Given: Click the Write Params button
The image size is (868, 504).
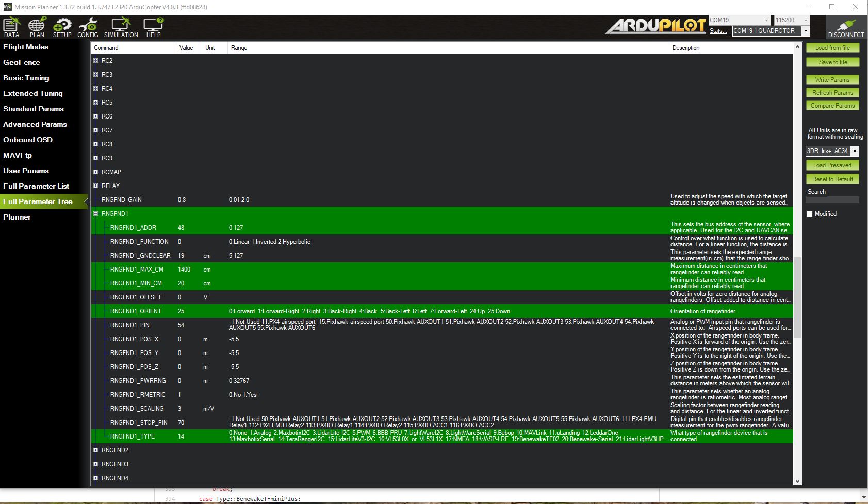Looking at the screenshot, I should point(832,80).
